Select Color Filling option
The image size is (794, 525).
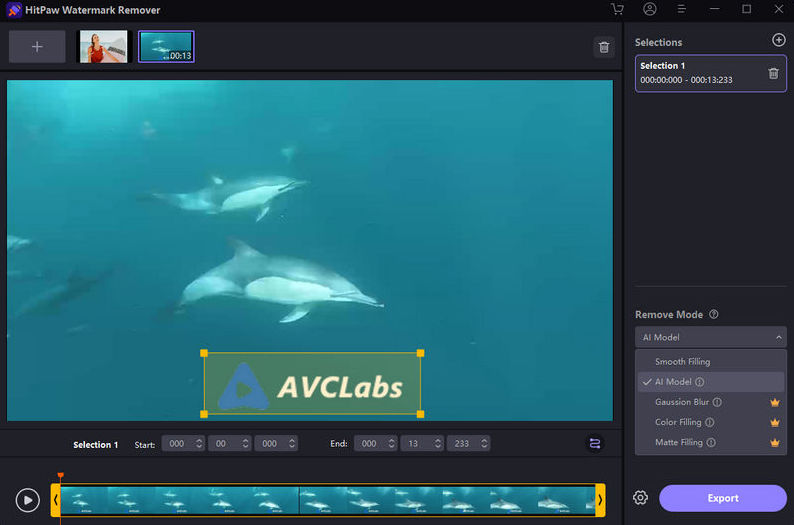[678, 422]
